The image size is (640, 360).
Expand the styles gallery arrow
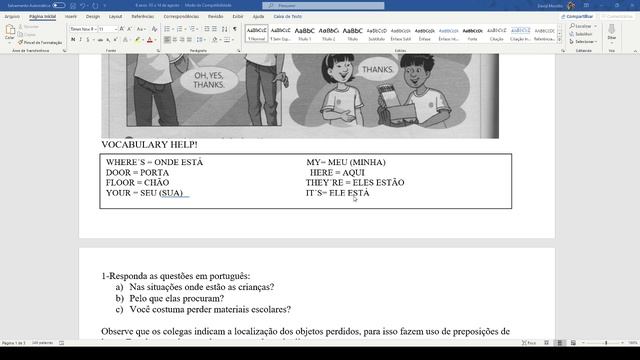[560, 40]
